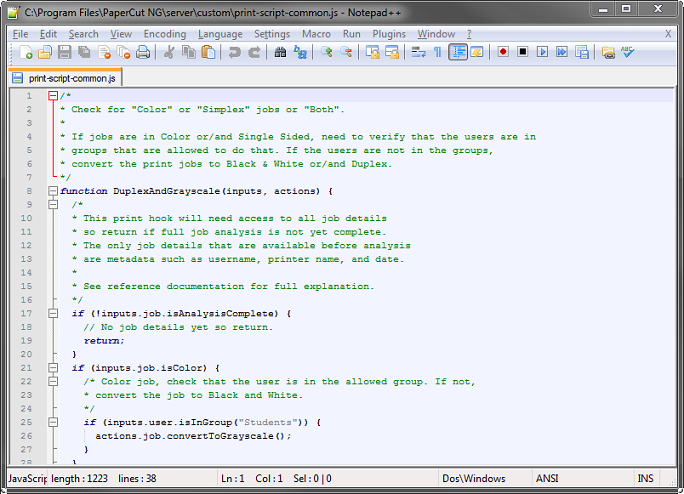Viewport: 684px width, 494px height.
Task: Collapse the comment block at line 1
Action: [53, 96]
